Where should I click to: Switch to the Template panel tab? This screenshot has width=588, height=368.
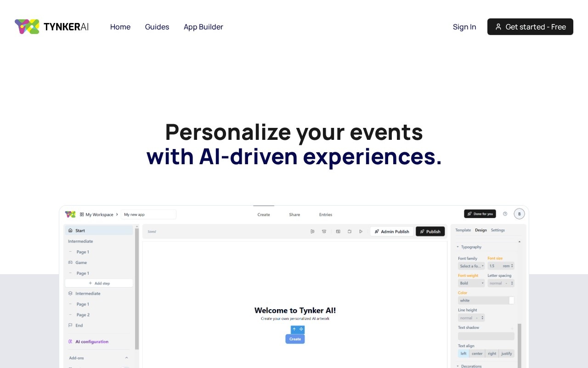click(463, 230)
